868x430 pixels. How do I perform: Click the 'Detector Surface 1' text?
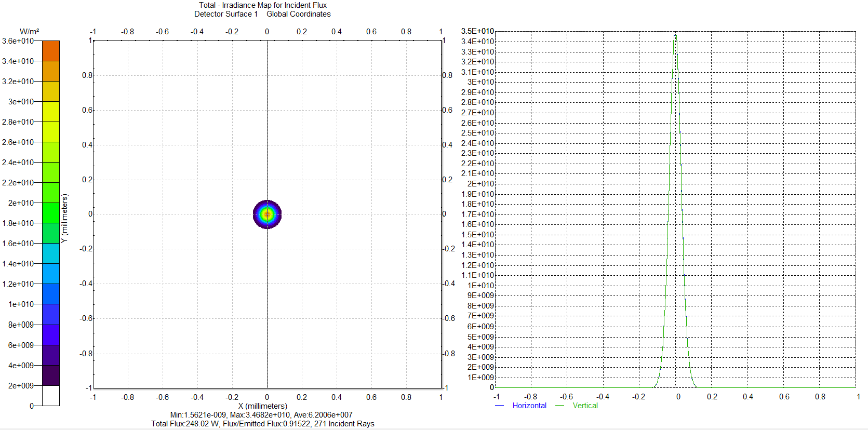coord(226,14)
